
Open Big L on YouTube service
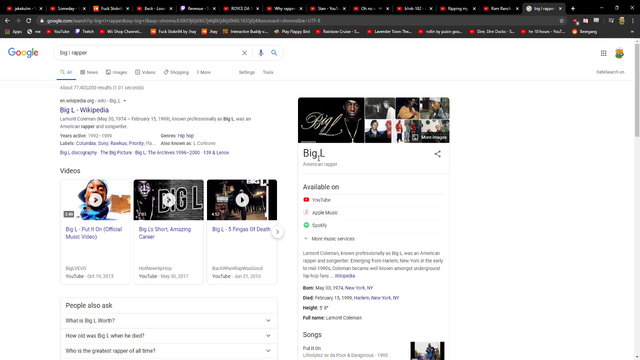tap(317, 200)
